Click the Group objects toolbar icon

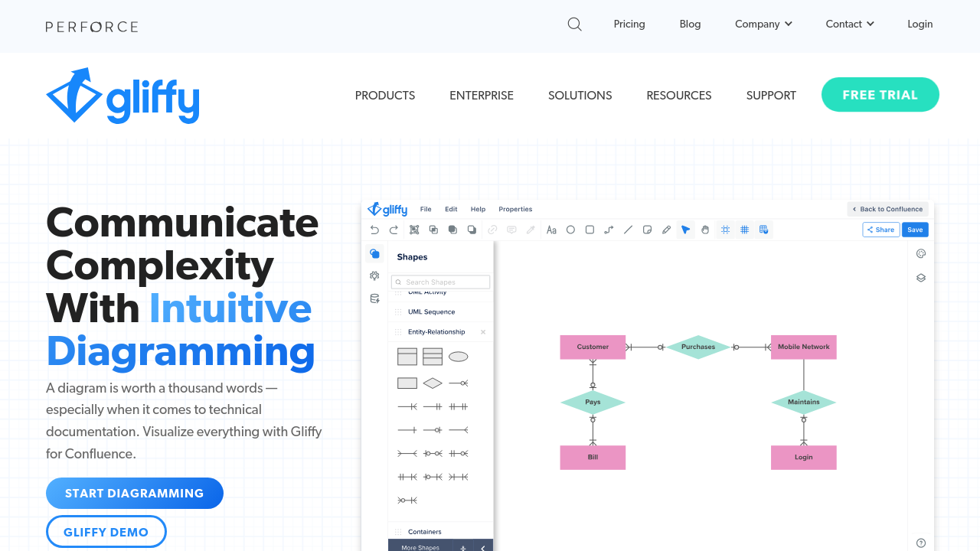[414, 230]
